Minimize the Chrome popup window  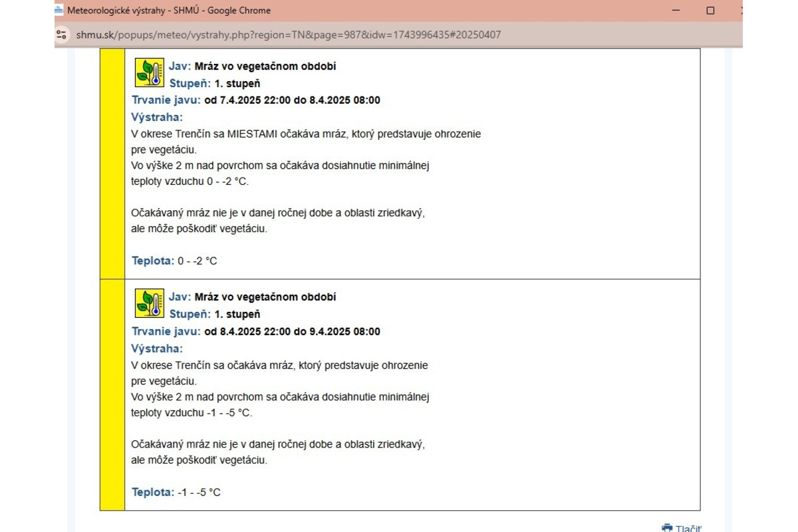point(676,11)
